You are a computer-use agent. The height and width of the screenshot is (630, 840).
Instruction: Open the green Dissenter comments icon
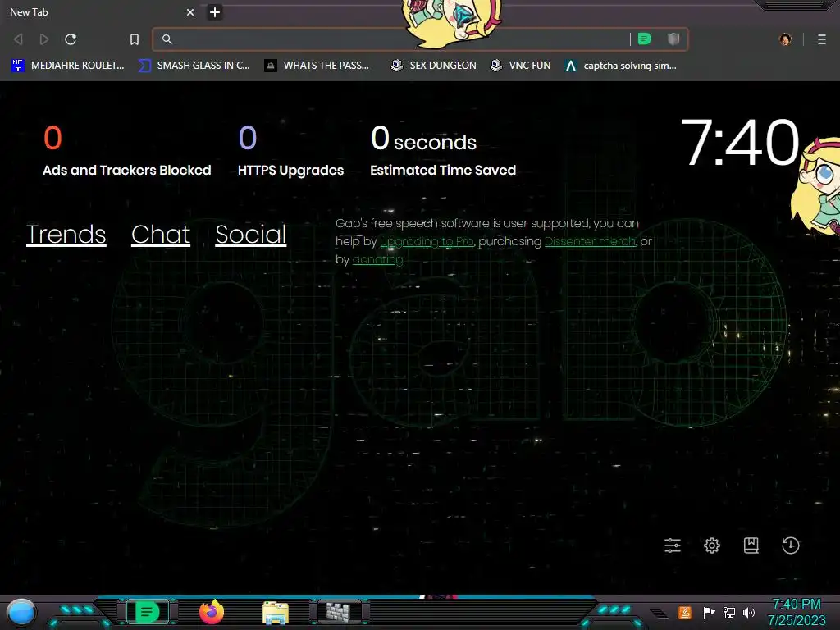645,39
